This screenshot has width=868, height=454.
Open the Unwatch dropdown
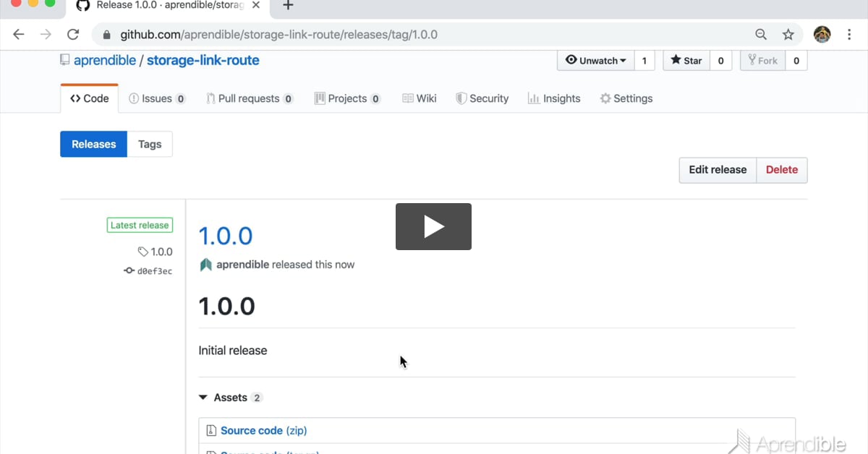(x=595, y=61)
